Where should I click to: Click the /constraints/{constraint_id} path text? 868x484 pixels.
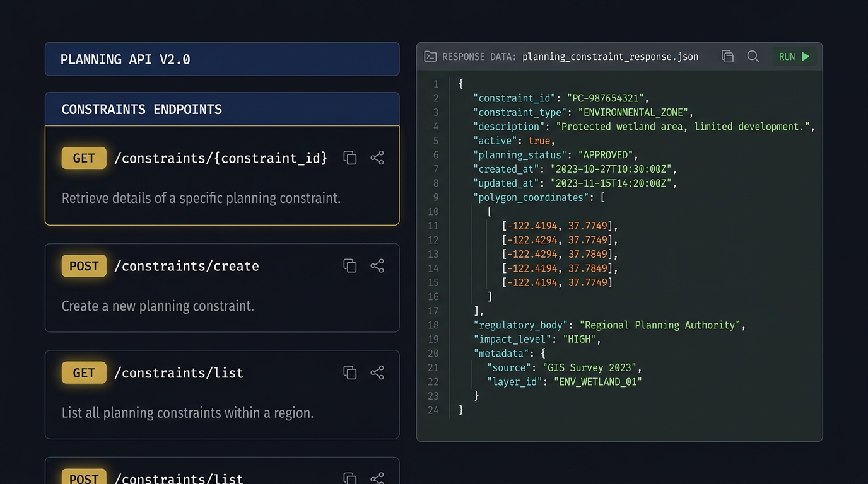pyautogui.click(x=221, y=158)
